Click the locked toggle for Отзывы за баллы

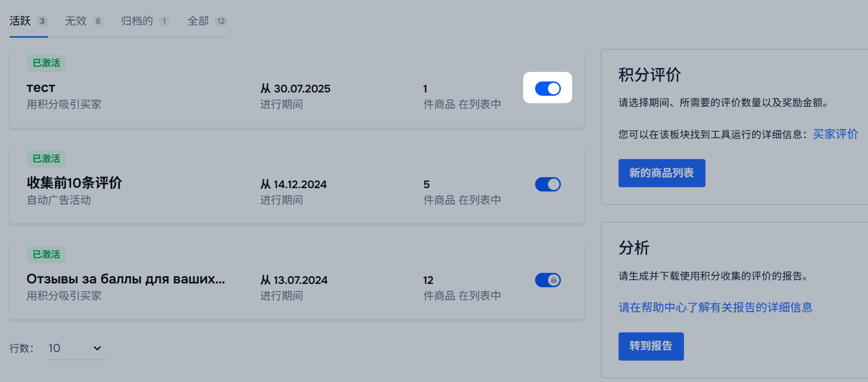548,280
